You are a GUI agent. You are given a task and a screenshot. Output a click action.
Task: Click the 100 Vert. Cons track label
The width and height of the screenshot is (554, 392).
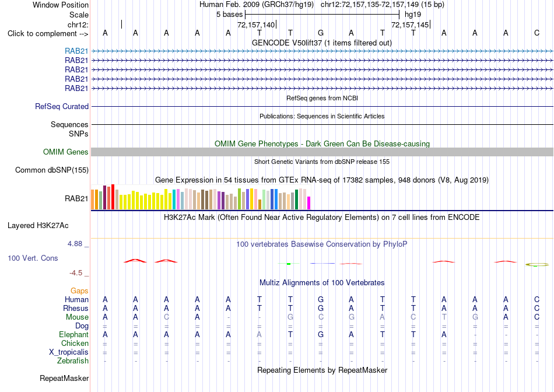click(x=33, y=258)
